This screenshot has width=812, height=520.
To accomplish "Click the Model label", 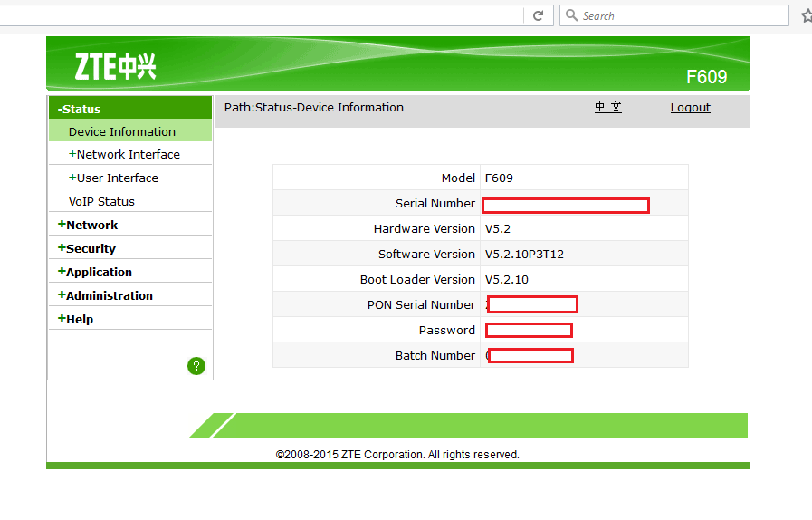I will pyautogui.click(x=458, y=178).
